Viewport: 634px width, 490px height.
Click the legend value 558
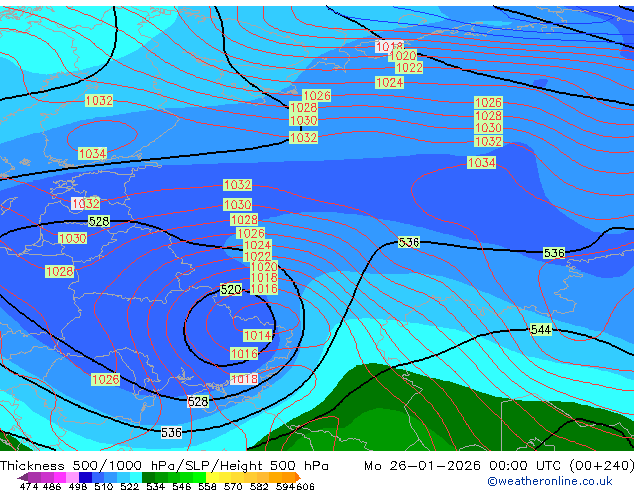207,486
